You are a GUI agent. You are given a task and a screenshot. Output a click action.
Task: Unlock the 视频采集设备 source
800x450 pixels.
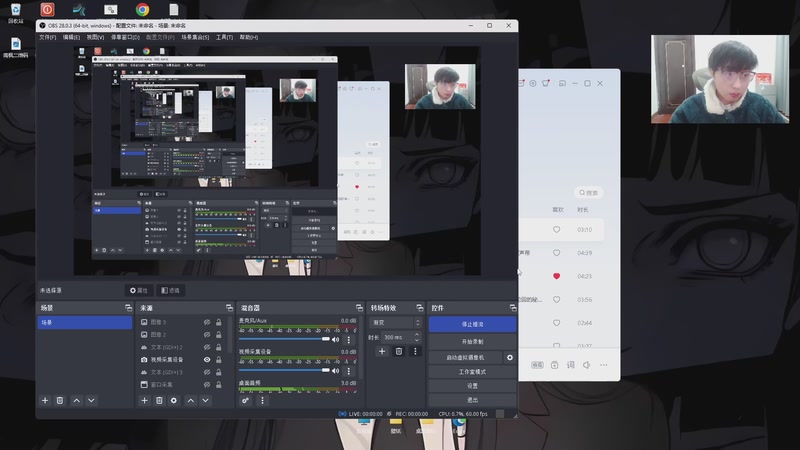pyautogui.click(x=218, y=360)
